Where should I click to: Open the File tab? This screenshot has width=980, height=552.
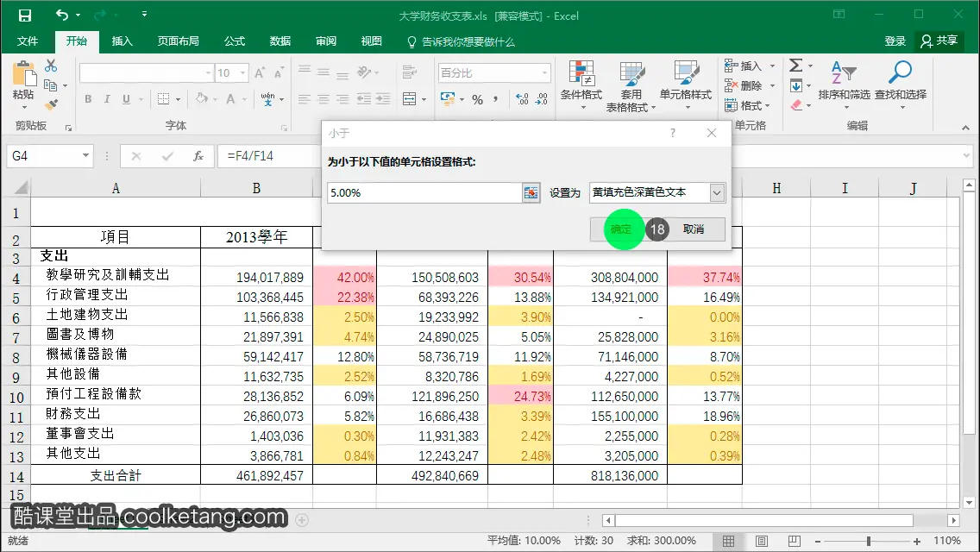point(28,41)
